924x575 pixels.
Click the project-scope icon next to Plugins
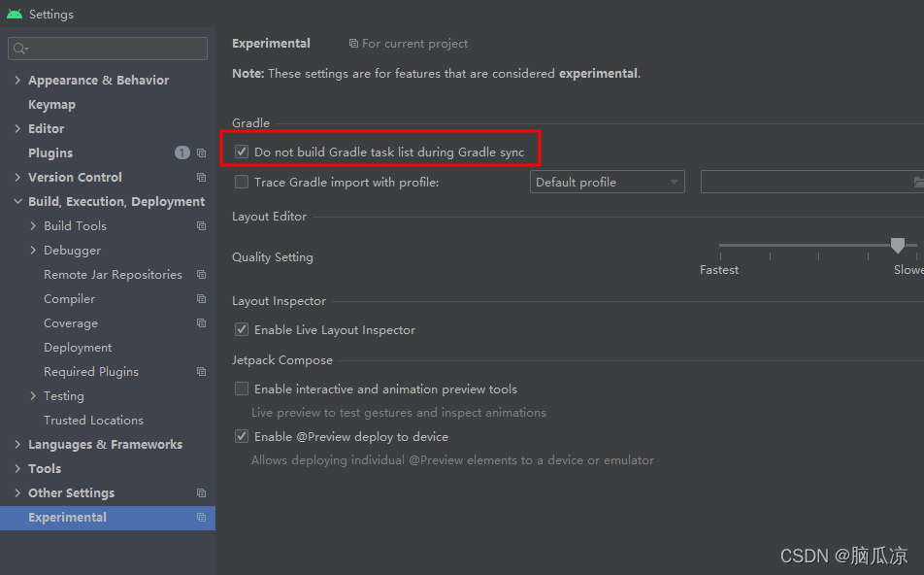[201, 152]
